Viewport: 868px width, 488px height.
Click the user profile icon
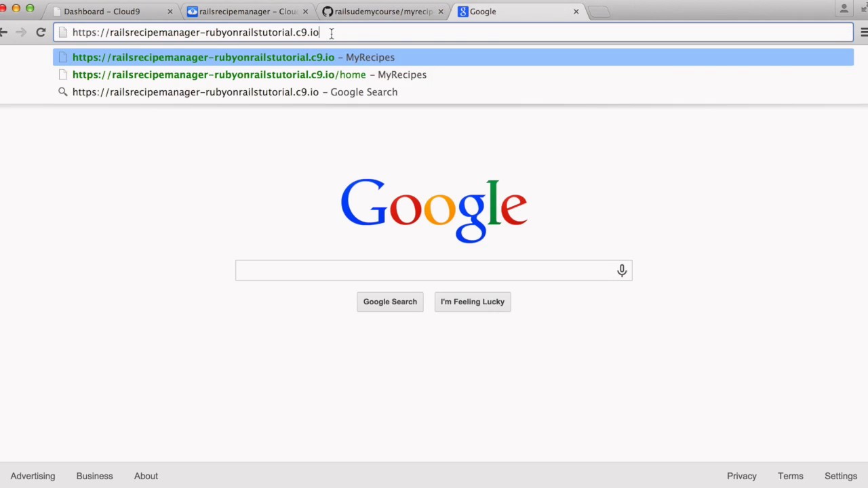(x=844, y=9)
